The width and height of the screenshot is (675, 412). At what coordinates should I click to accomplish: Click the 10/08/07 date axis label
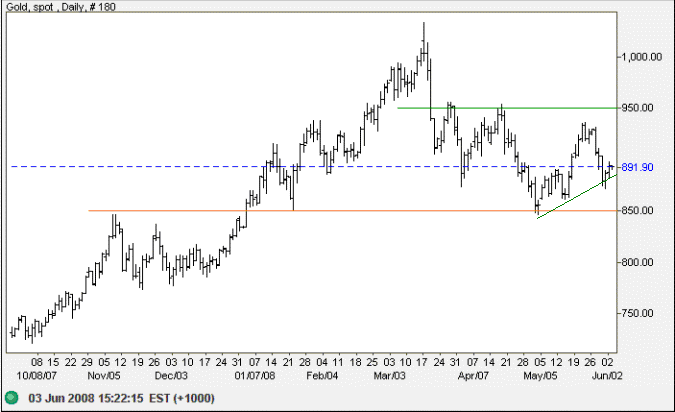click(x=37, y=376)
